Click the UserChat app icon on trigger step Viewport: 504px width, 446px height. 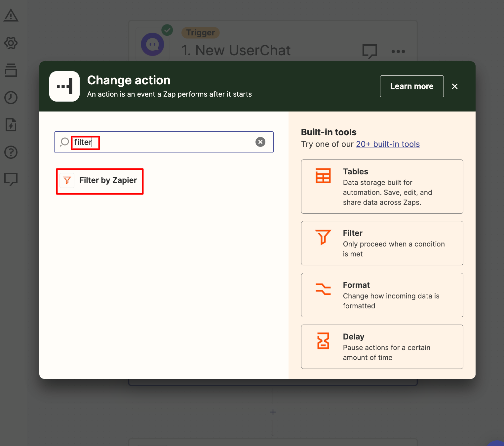click(152, 44)
